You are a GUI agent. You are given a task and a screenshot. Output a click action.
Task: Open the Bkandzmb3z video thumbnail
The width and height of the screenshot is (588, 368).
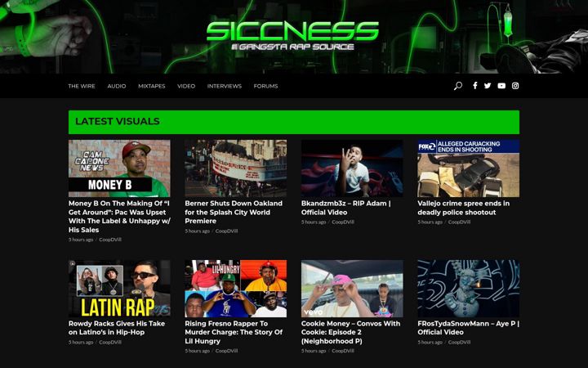tap(352, 168)
